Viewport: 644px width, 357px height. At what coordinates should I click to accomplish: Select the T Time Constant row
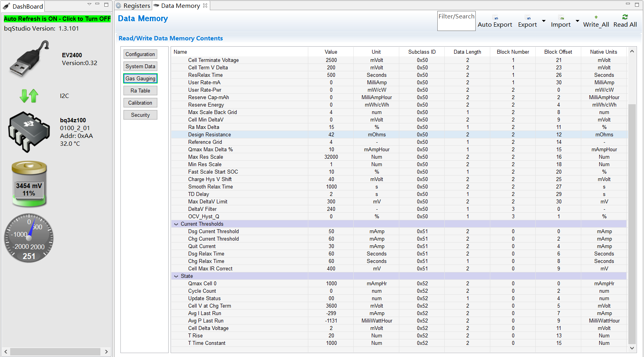point(399,343)
